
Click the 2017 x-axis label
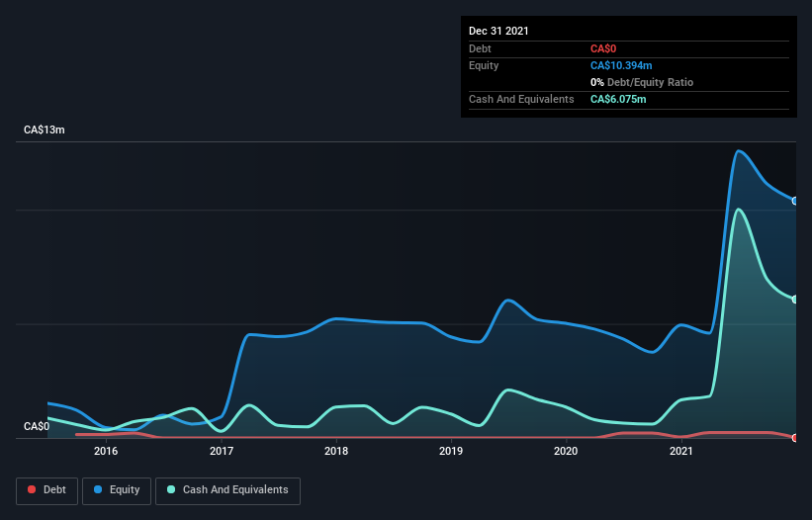[222, 451]
